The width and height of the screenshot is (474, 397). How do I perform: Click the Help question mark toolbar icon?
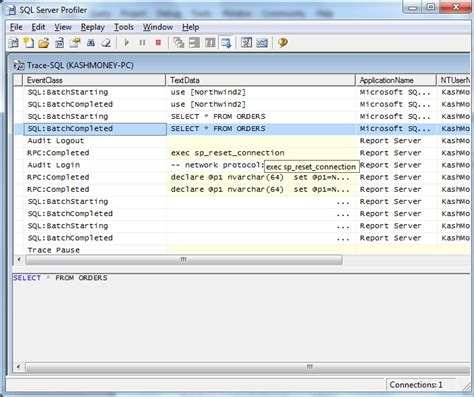283,43
